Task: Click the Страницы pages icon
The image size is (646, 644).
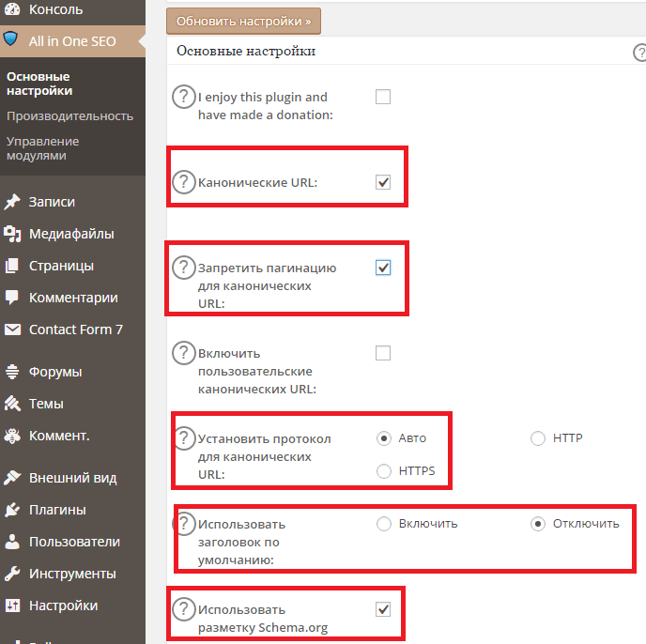Action: (12, 266)
